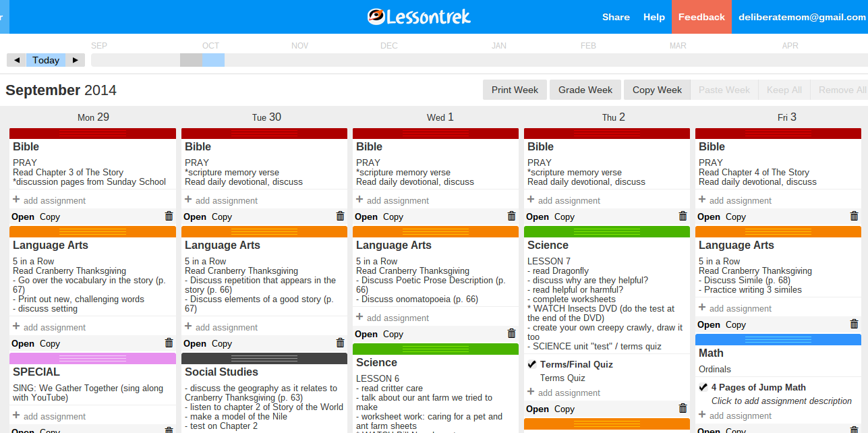868x433 pixels.
Task: Click add assignment under Wednesday Bible
Action: 397,200
